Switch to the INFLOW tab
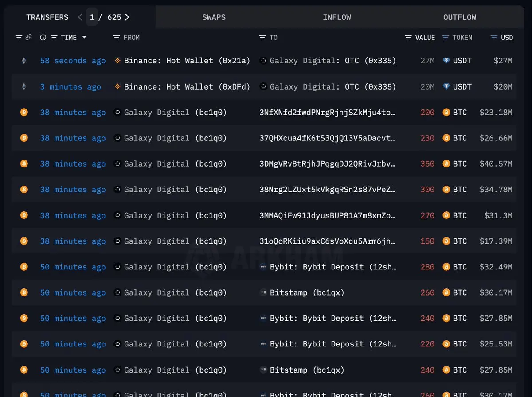 pos(337,17)
